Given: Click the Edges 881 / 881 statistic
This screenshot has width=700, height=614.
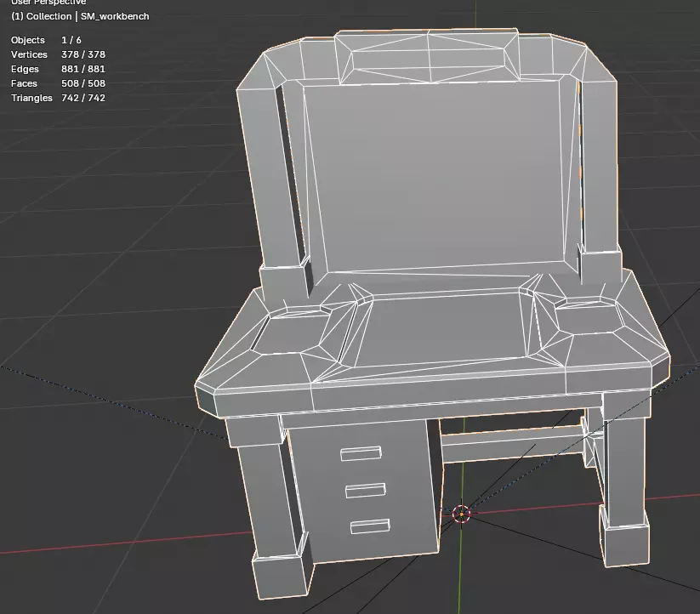Looking at the screenshot, I should (58, 69).
